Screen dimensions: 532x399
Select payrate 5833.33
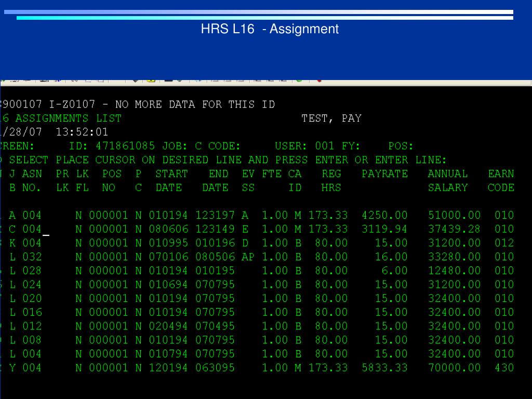click(384, 368)
